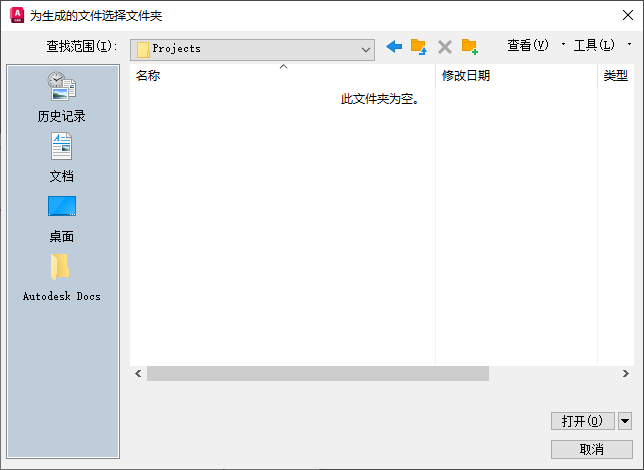Click the scrollbar right arrow

(x=626, y=373)
